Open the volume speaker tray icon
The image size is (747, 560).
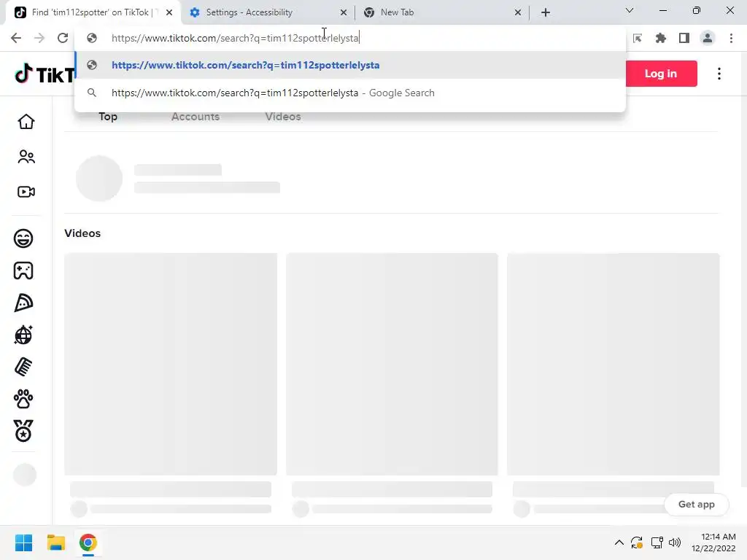[x=675, y=542]
